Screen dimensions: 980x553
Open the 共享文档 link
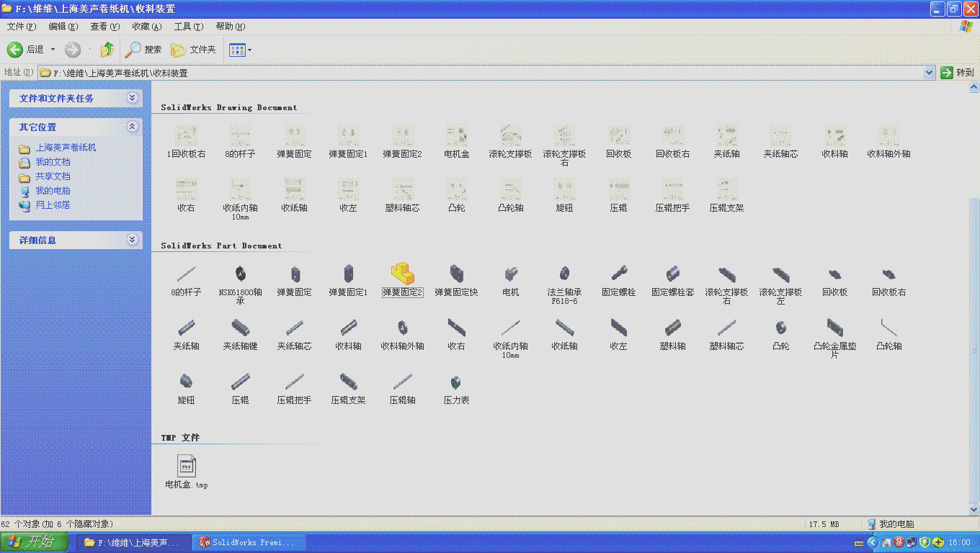pos(53,176)
